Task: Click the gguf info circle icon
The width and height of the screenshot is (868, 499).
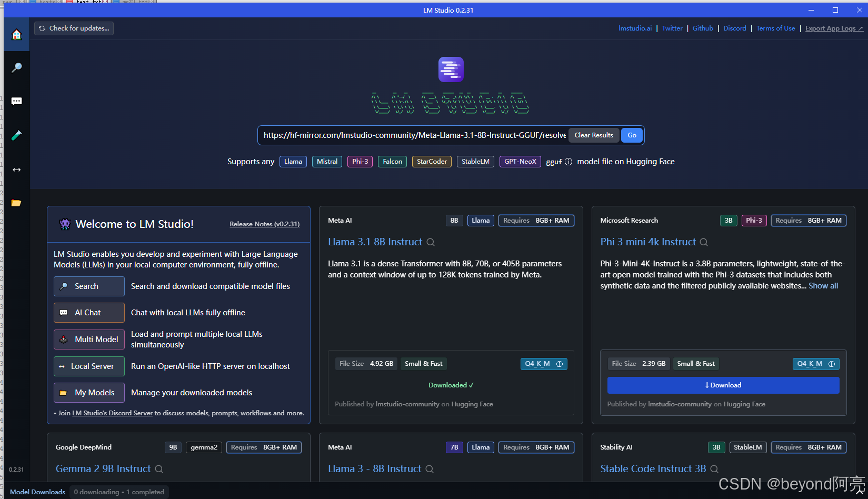Action: (x=568, y=162)
